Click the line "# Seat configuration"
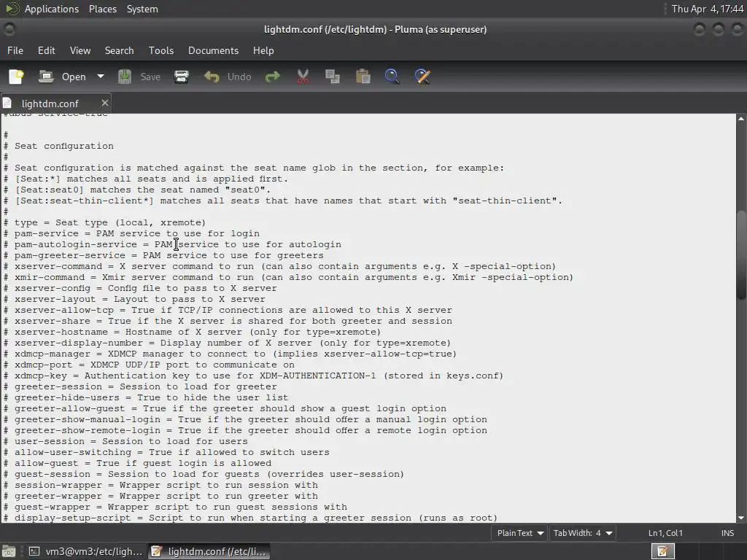Screen dimensions: 747x560 pyautogui.click(x=59, y=146)
